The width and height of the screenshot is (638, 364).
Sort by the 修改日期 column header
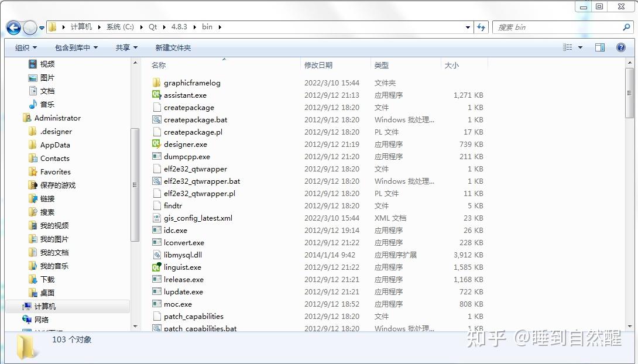tap(318, 65)
